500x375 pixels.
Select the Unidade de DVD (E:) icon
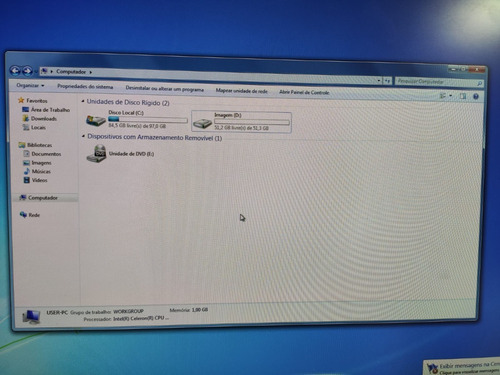pos(96,154)
